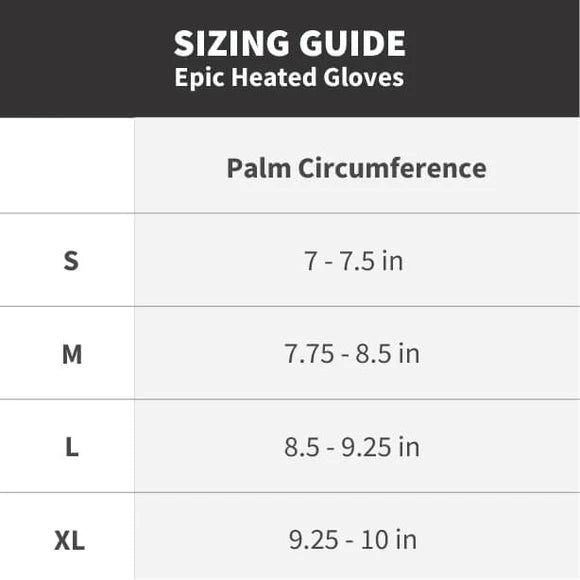580x580 pixels.
Task: Click the word Palm in header
Action: coord(259,168)
